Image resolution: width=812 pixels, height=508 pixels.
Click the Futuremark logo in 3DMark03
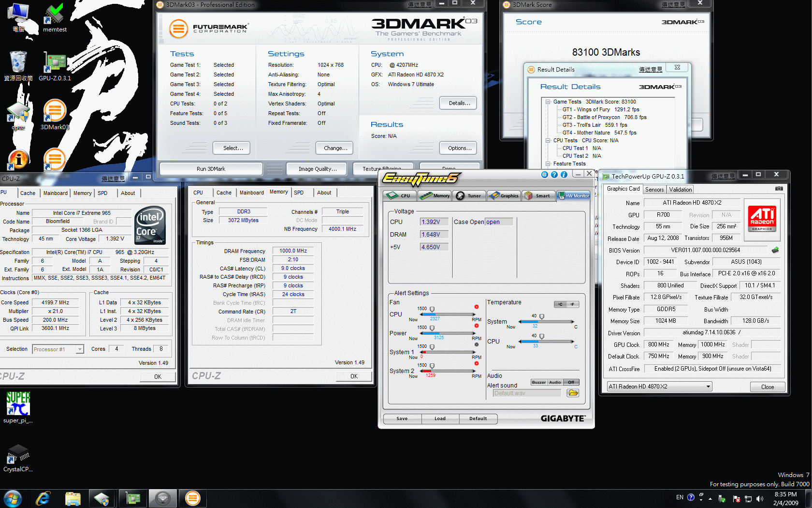(x=209, y=29)
